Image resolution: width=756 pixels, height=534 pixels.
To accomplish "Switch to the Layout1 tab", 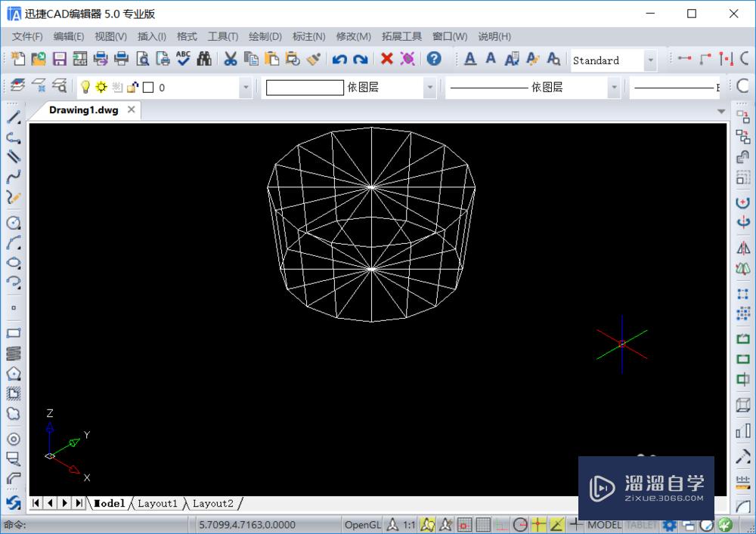I will tap(157, 503).
